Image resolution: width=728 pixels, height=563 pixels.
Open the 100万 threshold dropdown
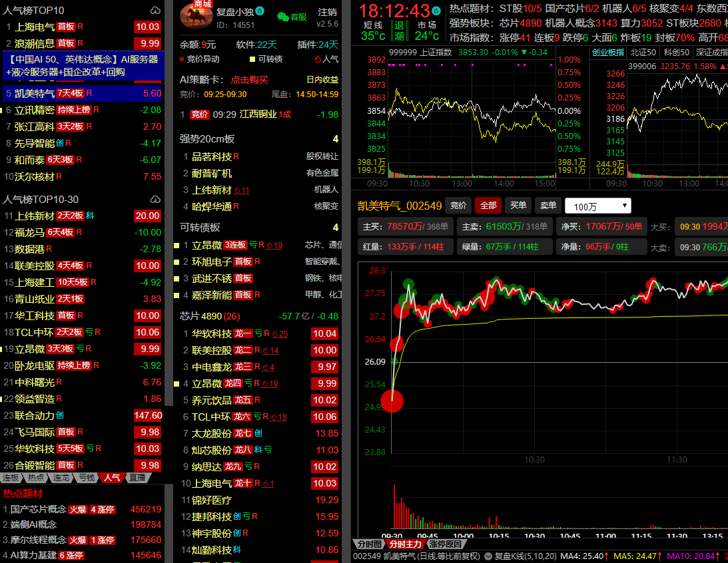tap(598, 206)
